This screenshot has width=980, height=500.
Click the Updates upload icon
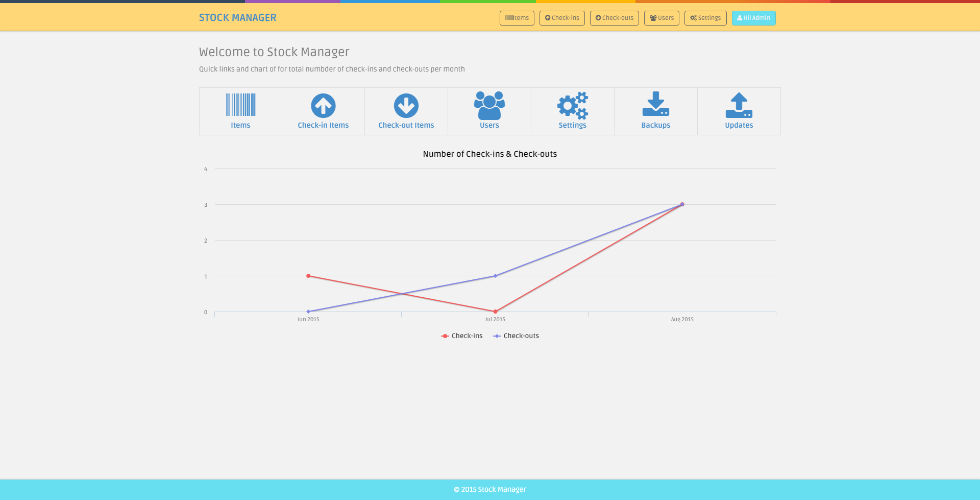[739, 105]
